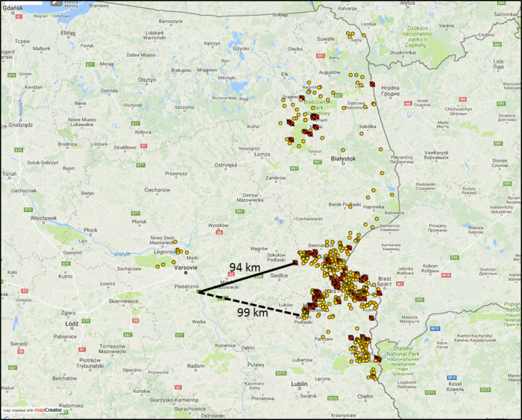Select the Toruń city label

(x=9, y=174)
